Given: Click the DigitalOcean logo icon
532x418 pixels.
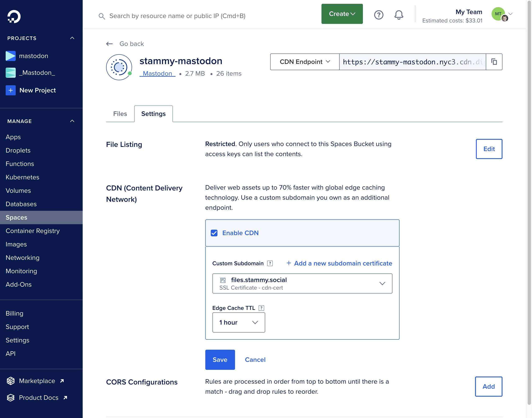Looking at the screenshot, I should click(x=14, y=16).
